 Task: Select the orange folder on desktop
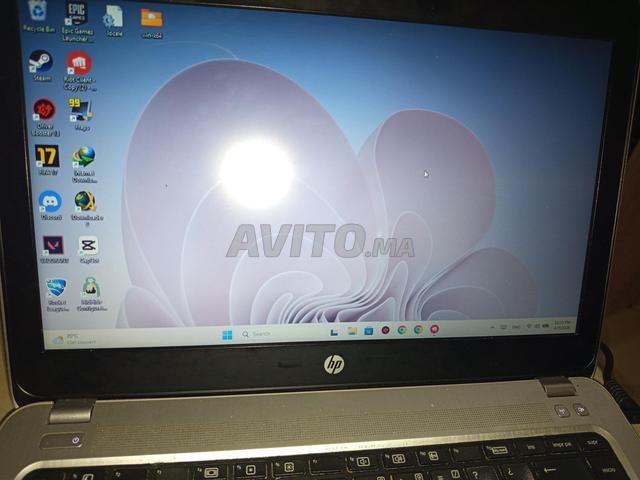click(x=152, y=18)
